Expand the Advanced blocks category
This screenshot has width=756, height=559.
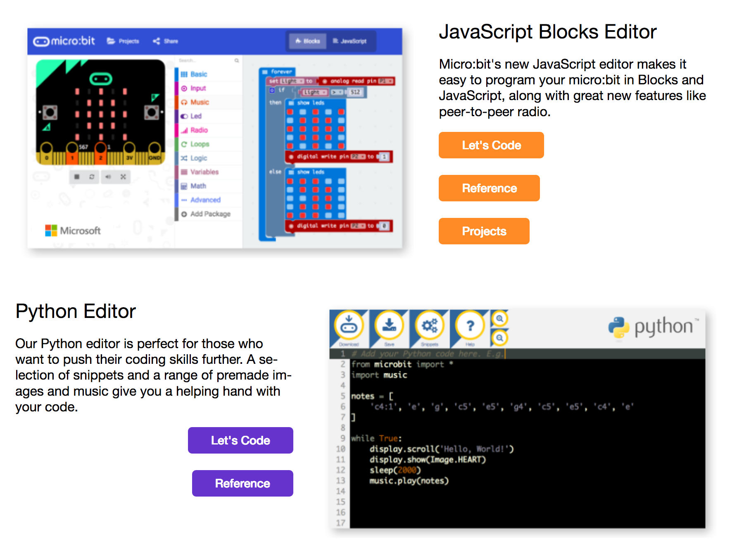(205, 200)
